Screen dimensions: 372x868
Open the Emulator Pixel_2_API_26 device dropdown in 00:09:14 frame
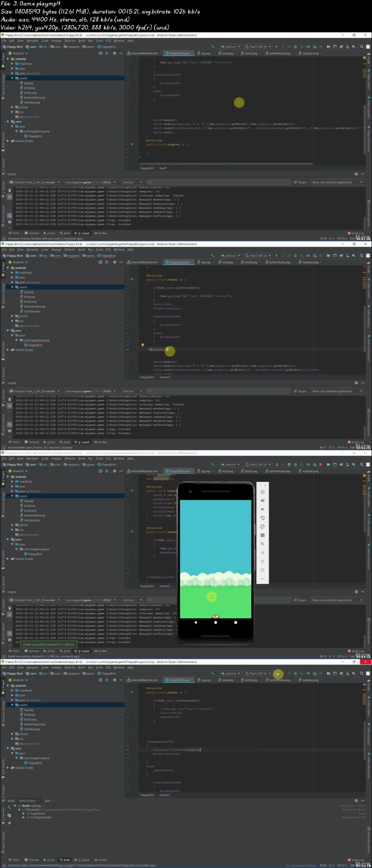click(35, 600)
